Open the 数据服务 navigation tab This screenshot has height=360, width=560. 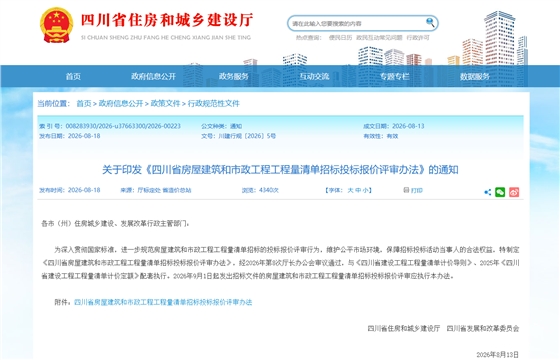pyautogui.click(x=475, y=76)
